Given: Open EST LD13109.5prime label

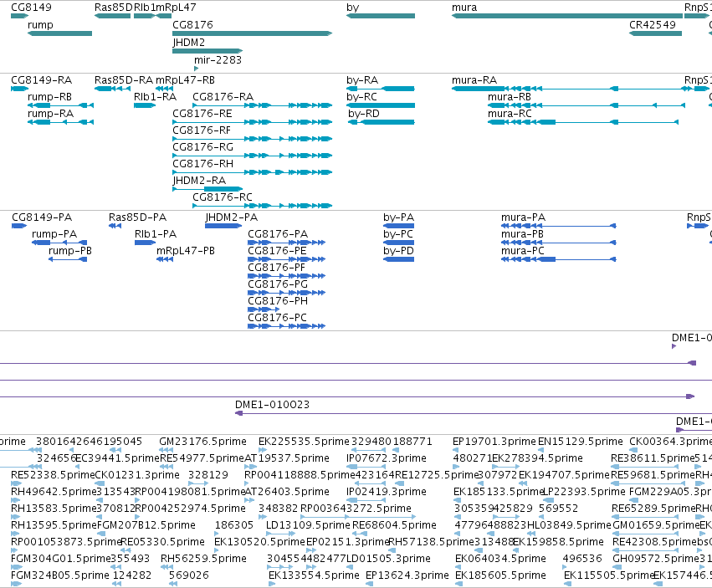Looking at the screenshot, I should pos(309,525).
